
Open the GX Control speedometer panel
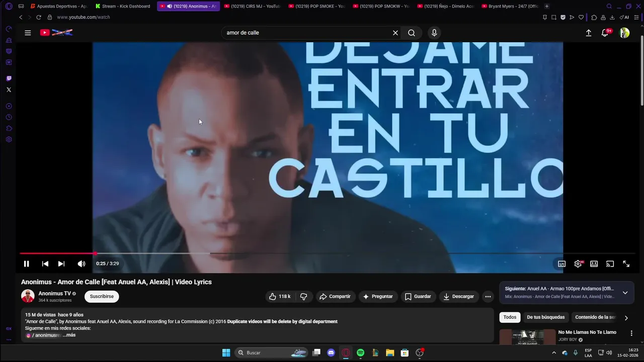pyautogui.click(x=9, y=29)
